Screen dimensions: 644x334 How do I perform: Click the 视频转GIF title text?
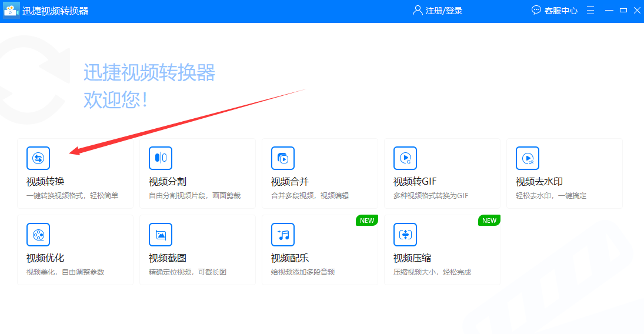coord(415,182)
